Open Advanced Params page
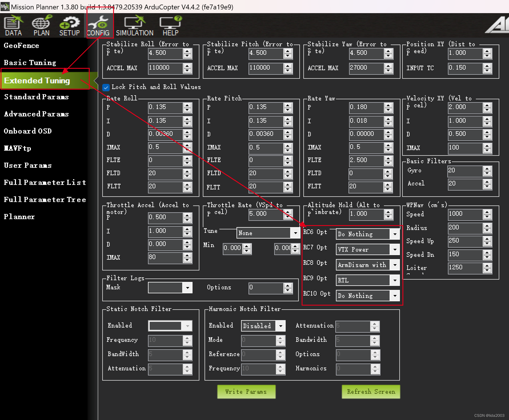The width and height of the screenshot is (509, 420). [x=36, y=114]
